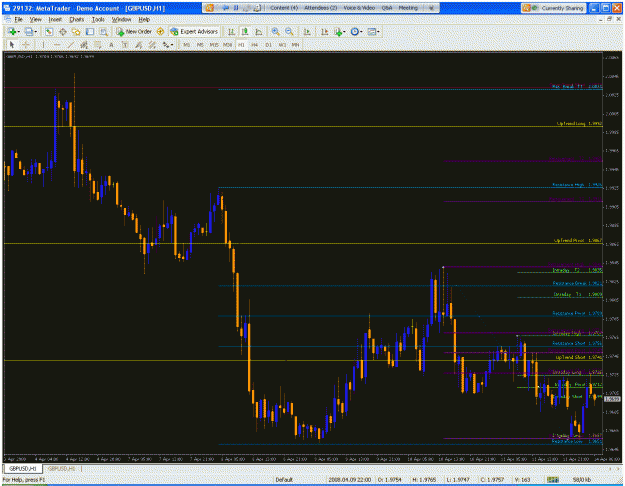Select the Equidistant Channel tool
This screenshot has height=486, width=625.
click(x=84, y=45)
